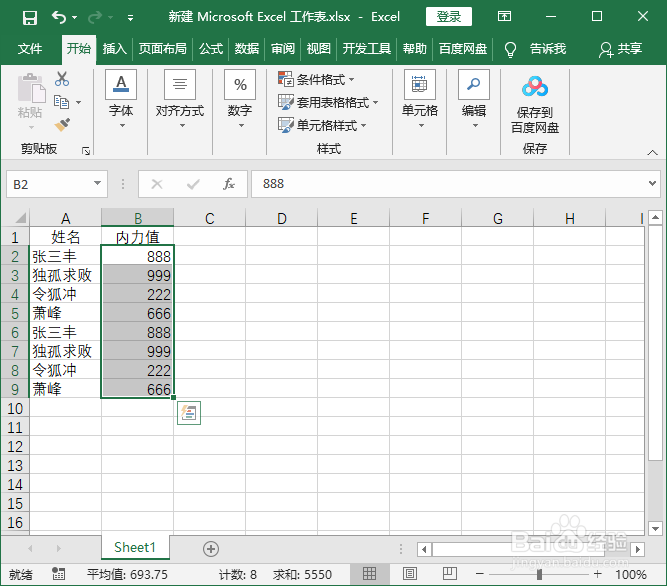The height and width of the screenshot is (586, 667).
Task: Click the Enter checkmark in formula bar
Action: pyautogui.click(x=193, y=184)
